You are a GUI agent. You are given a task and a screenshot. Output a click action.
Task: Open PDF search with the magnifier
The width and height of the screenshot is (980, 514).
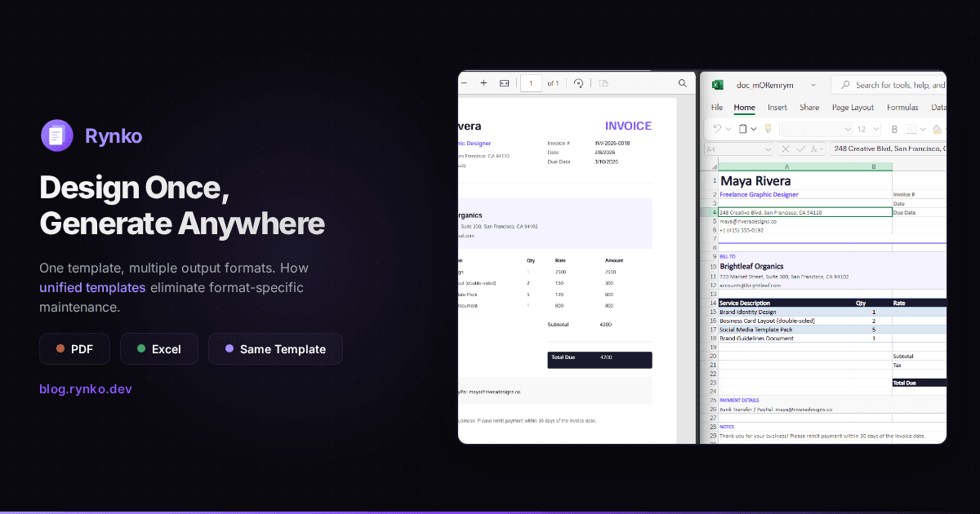pyautogui.click(x=683, y=83)
